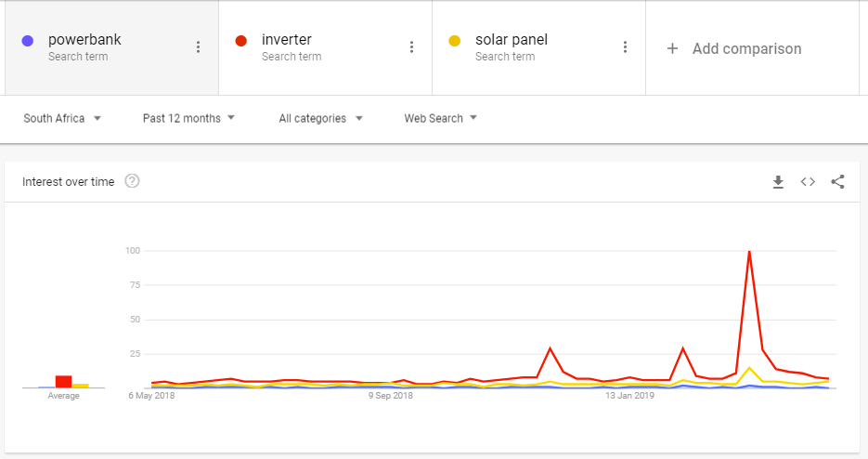Viewport: 868px width, 459px height.
Task: Open help for Interest over time
Action: pos(132,181)
